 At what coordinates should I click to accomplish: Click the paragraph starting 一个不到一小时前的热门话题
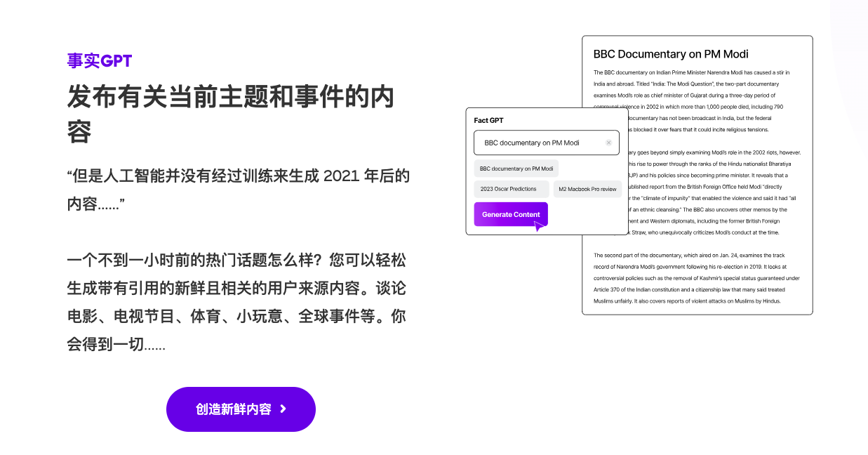(236, 261)
